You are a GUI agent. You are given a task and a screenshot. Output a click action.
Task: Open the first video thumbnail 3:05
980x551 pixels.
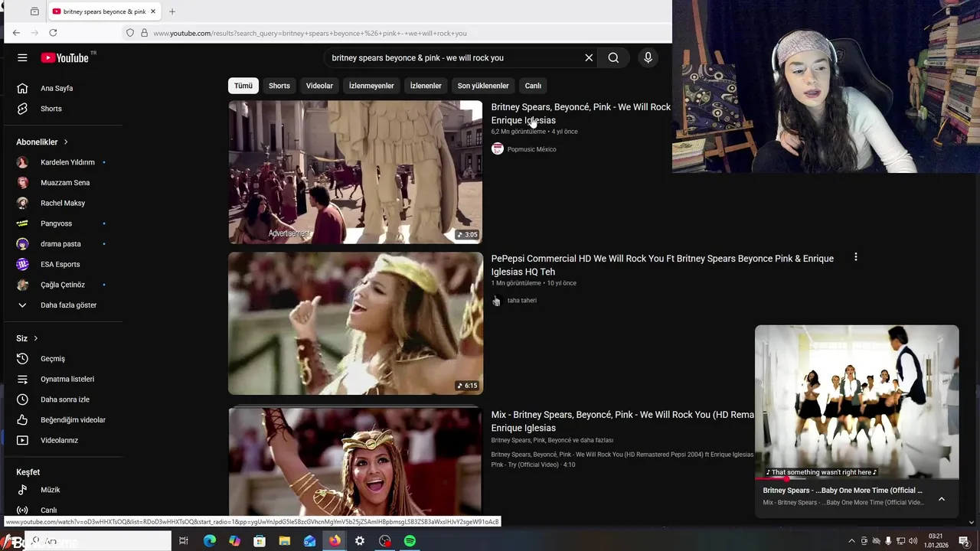[355, 172]
